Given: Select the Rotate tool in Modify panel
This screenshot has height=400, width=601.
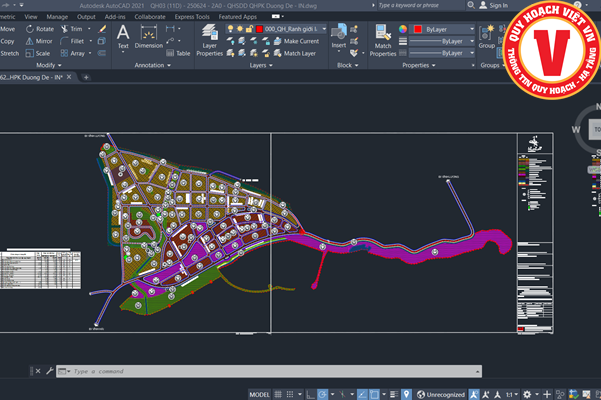Looking at the screenshot, I should (45, 29).
